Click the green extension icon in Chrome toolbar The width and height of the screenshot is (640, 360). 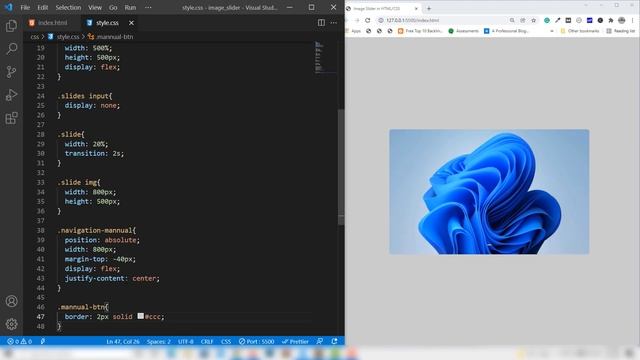pyautogui.click(x=547, y=20)
